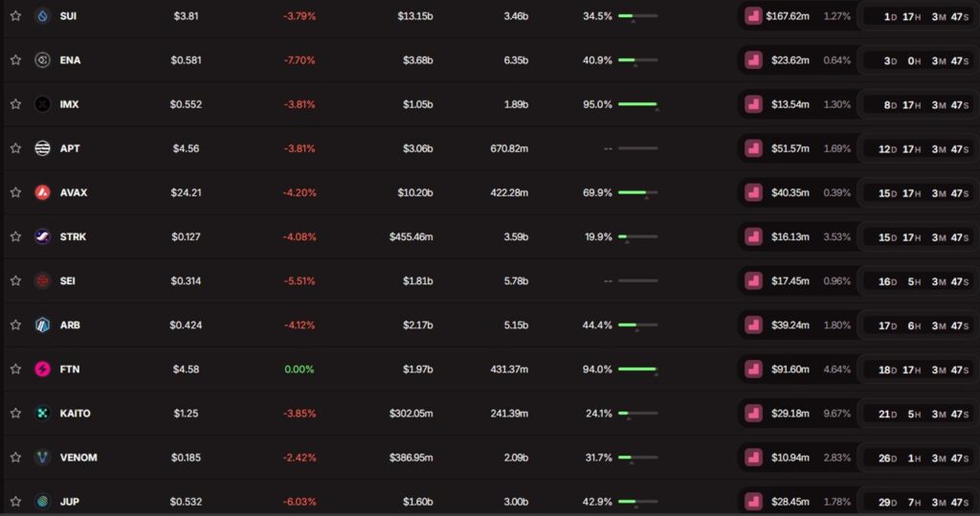Click the SEI coin logo icon

point(42,280)
